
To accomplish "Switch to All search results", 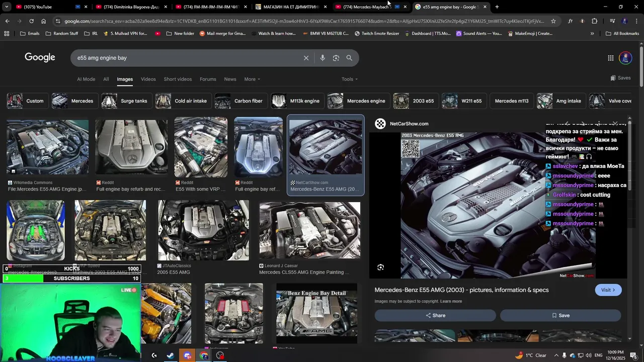I will point(106,79).
